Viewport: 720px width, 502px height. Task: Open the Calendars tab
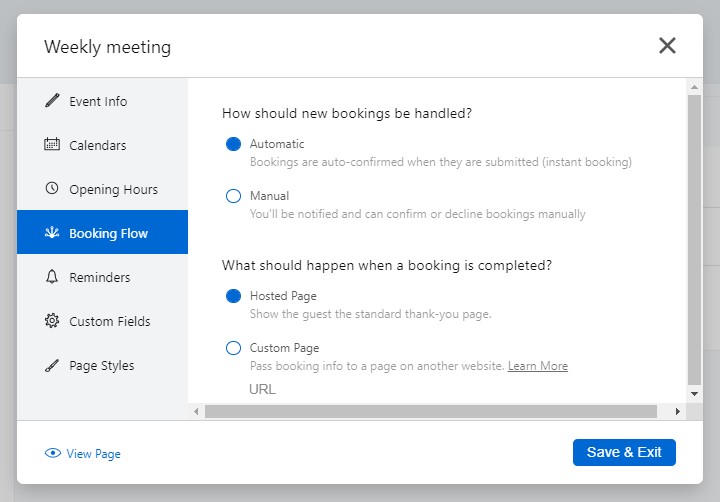click(x=97, y=145)
